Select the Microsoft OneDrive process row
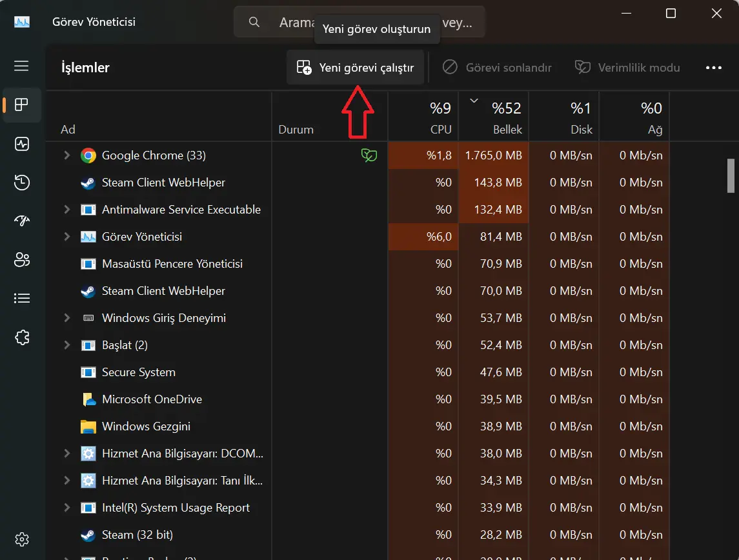Viewport: 739px width, 560px height. (x=152, y=399)
